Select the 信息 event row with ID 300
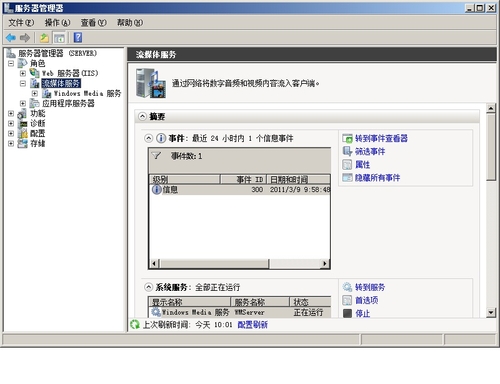This screenshot has width=500, height=384. (240, 190)
